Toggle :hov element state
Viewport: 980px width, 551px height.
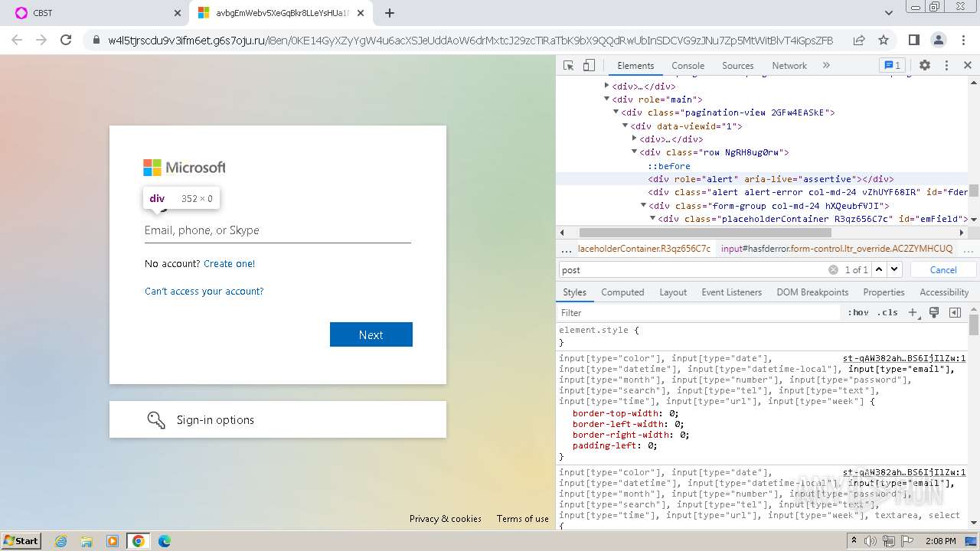coord(858,312)
